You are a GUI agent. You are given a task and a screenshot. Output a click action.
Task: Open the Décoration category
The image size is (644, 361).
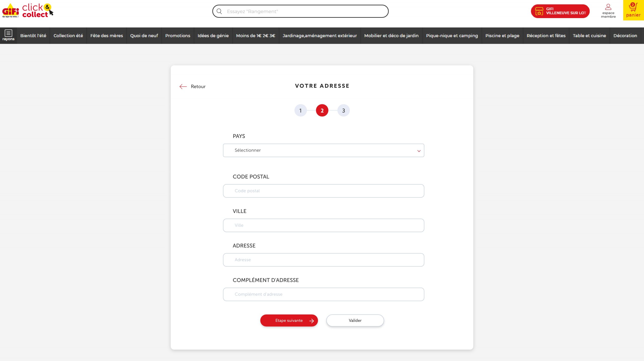pyautogui.click(x=625, y=36)
